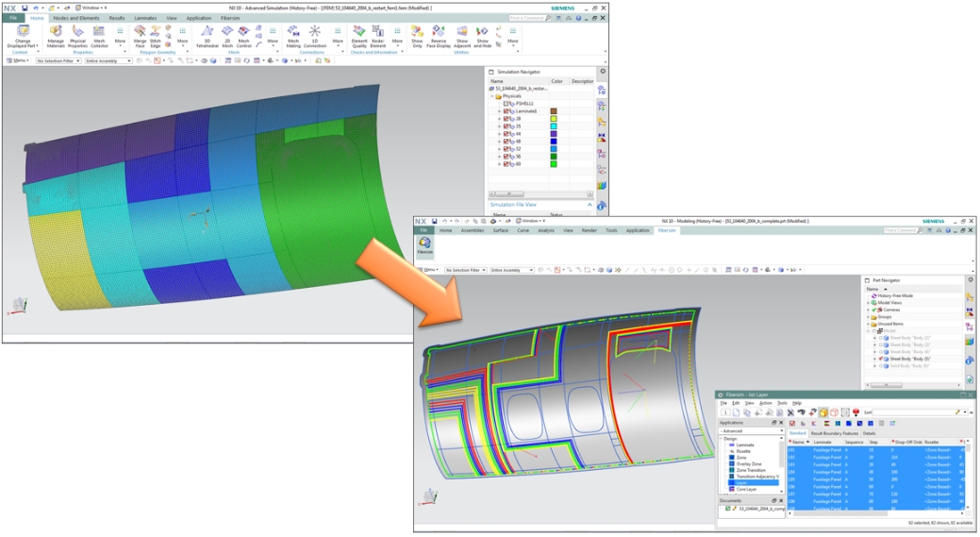
Task: Launch Fibersim from the ribbon icon
Action: 425,245
